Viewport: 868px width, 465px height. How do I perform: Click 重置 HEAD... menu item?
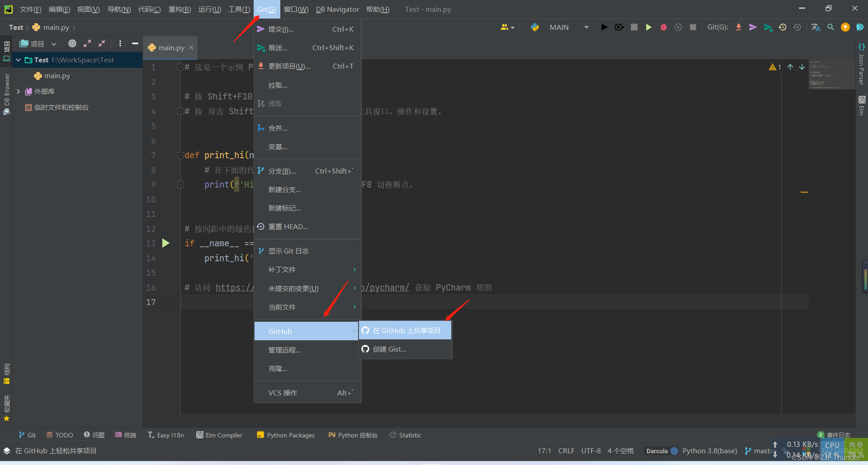(x=307, y=226)
